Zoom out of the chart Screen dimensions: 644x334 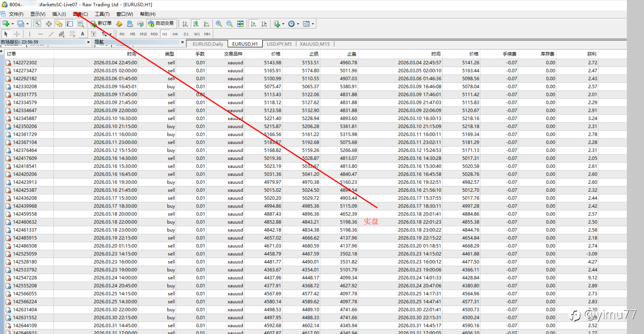point(230,24)
